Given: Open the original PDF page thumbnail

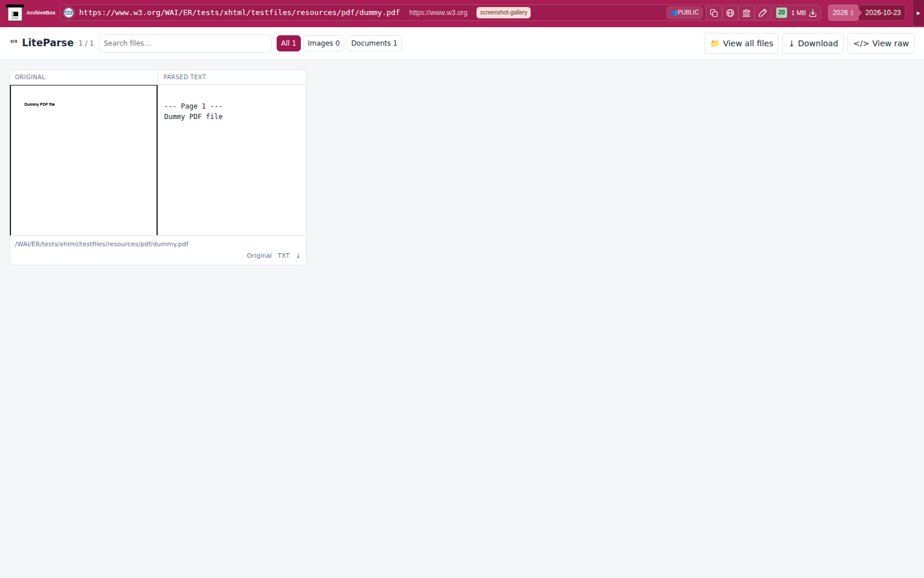Looking at the screenshot, I should (84, 160).
